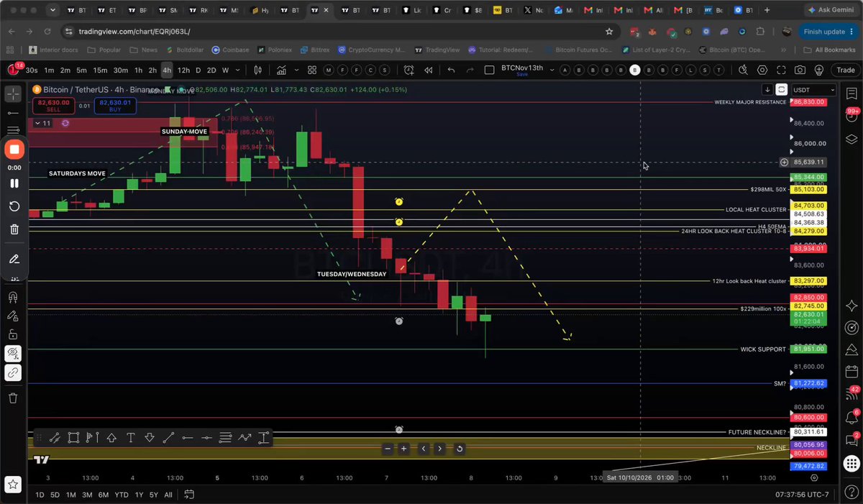Open quick search magnifier icon
Viewport: 863px width, 504px height.
[x=744, y=70]
